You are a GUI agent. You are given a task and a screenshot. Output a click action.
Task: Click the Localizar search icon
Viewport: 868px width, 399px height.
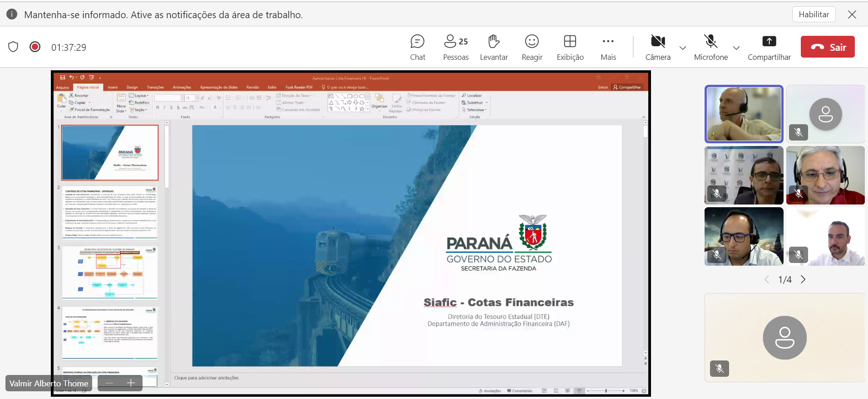pos(464,96)
